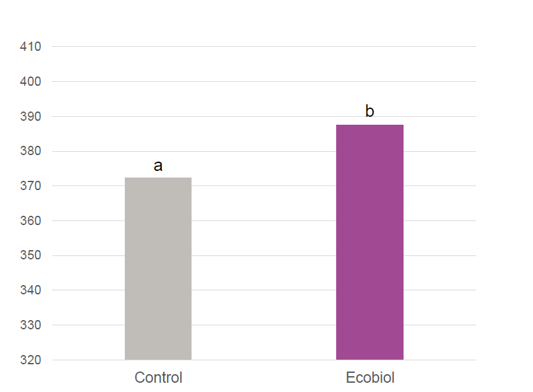The height and width of the screenshot is (392, 533).
Task: Select the Control category axis label
Action: coord(158,378)
